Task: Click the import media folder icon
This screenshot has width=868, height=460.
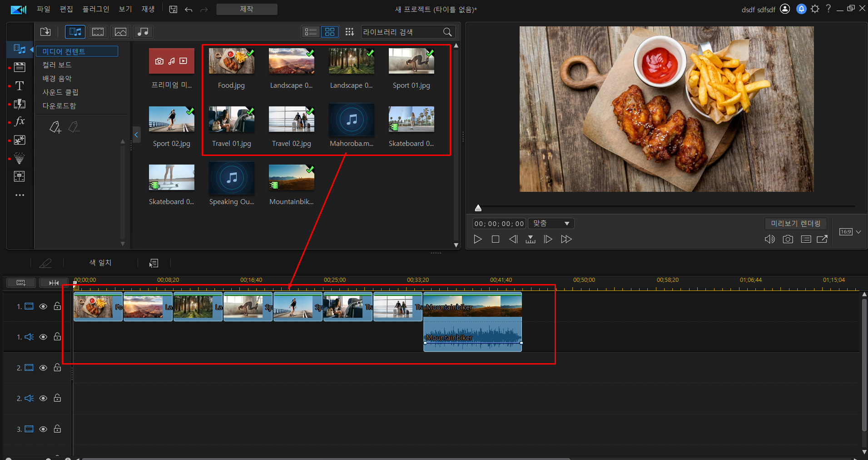Action: pyautogui.click(x=45, y=32)
